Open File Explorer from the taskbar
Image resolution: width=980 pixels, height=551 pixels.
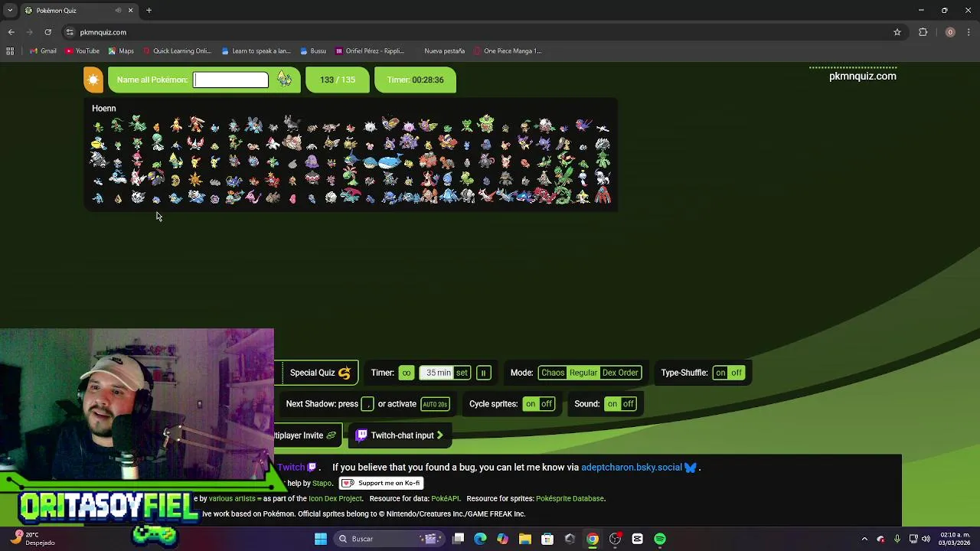(525, 539)
